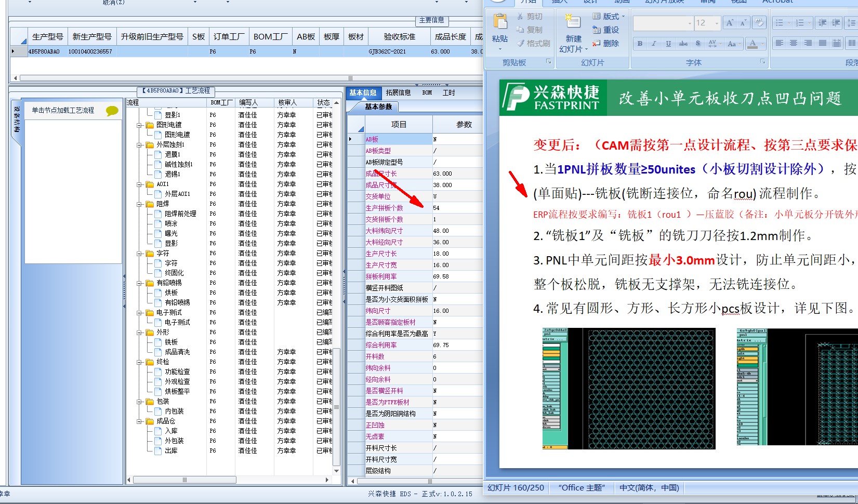The width and height of the screenshot is (858, 504).
Task: Click the Paste icon in PowerPoint
Action: 500,22
